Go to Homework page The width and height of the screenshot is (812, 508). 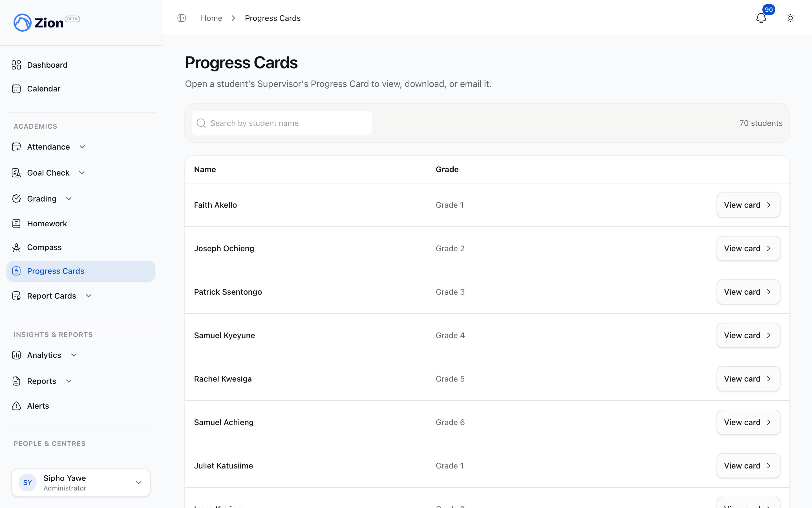(81, 224)
